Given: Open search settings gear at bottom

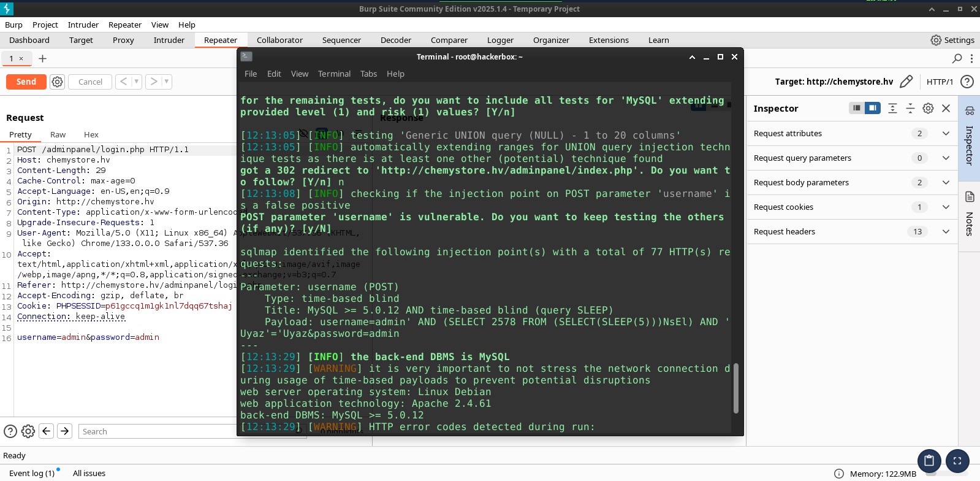Looking at the screenshot, I should coord(28,431).
